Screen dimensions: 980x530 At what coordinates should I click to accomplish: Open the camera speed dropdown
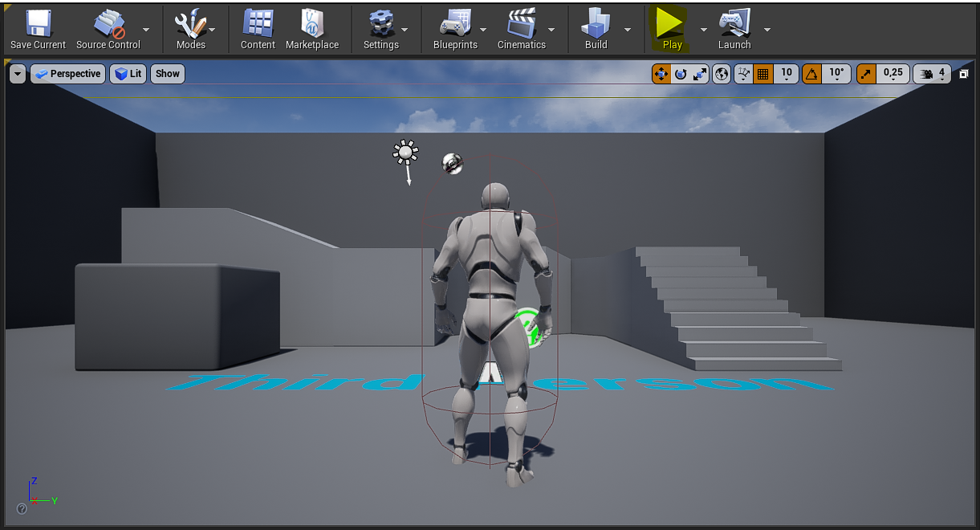(934, 73)
